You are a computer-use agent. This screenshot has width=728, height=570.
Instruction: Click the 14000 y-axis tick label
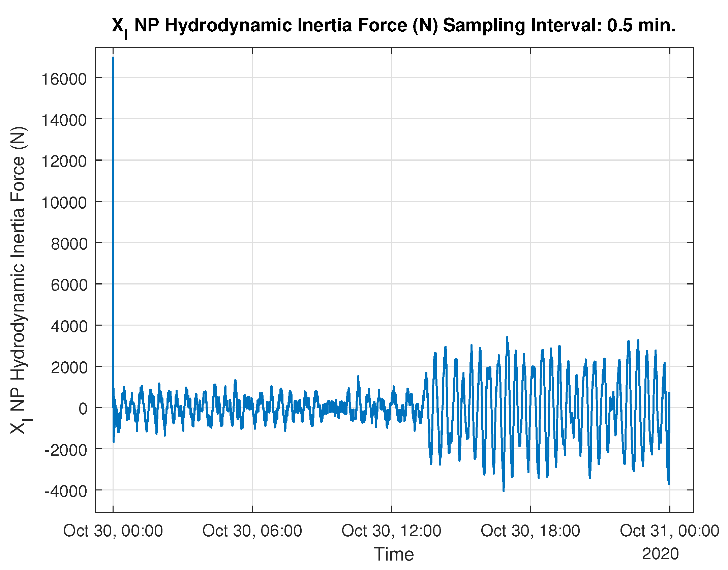click(64, 120)
